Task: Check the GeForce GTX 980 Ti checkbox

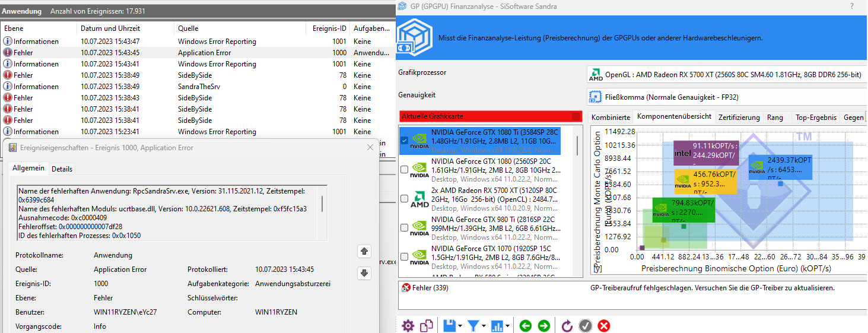Action: click(405, 227)
